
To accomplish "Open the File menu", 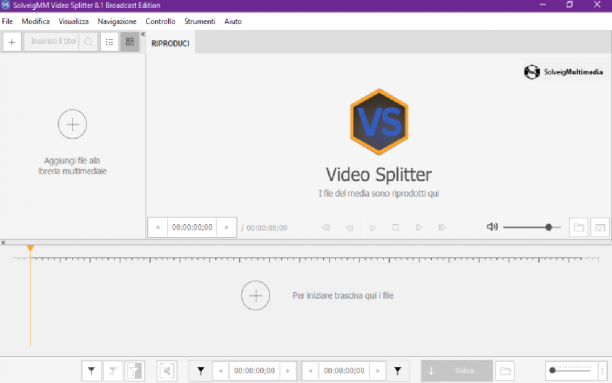I will tap(7, 21).
